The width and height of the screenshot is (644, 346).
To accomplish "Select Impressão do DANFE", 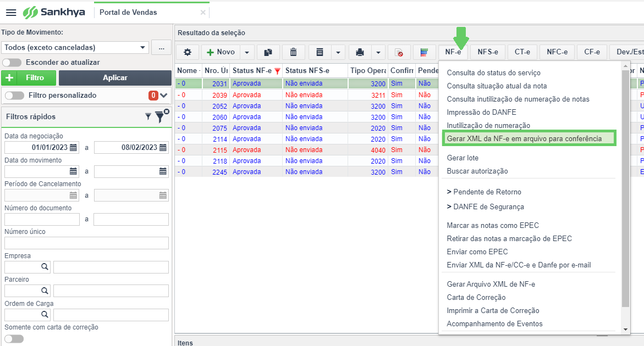I will 481,113.
